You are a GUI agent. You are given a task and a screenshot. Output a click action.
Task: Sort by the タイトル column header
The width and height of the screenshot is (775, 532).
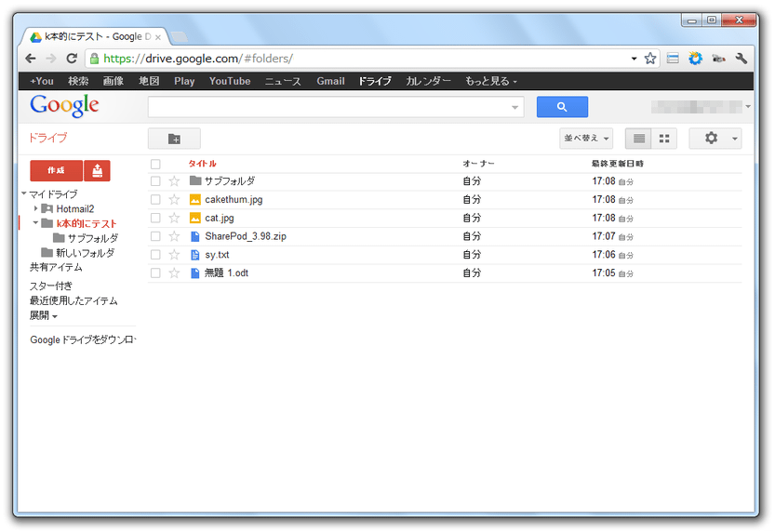click(202, 164)
